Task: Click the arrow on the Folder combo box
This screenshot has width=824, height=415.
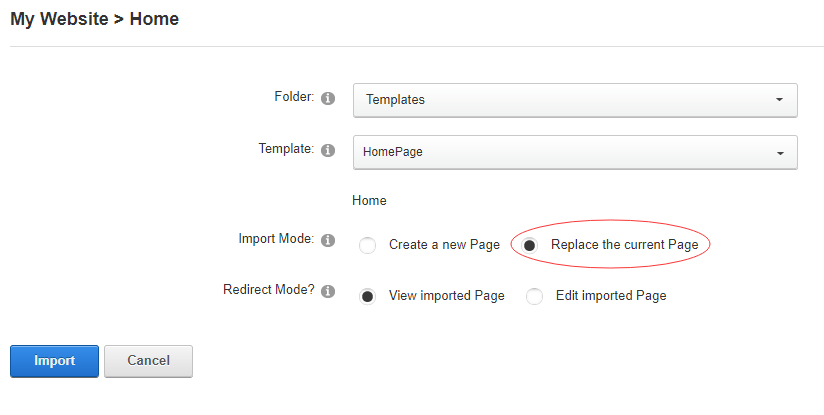Action: tap(779, 100)
